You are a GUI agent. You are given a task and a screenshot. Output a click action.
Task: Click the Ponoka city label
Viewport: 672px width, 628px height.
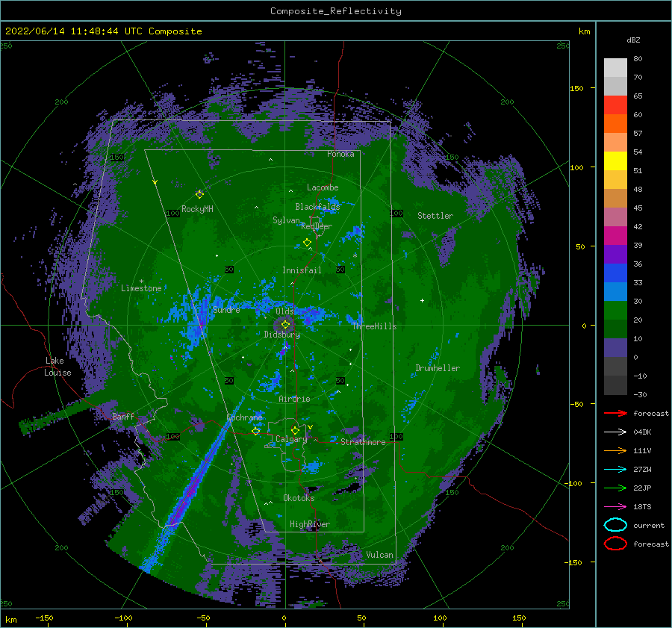[x=340, y=154]
